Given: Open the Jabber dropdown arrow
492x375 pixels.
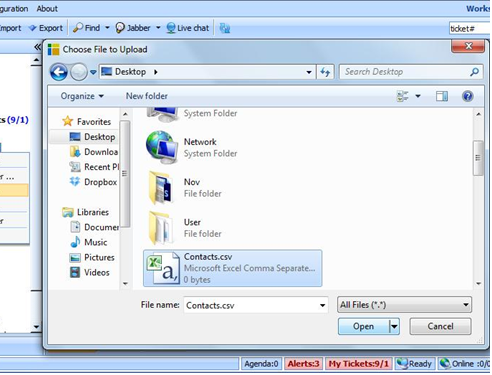Looking at the screenshot, I should 158,28.
